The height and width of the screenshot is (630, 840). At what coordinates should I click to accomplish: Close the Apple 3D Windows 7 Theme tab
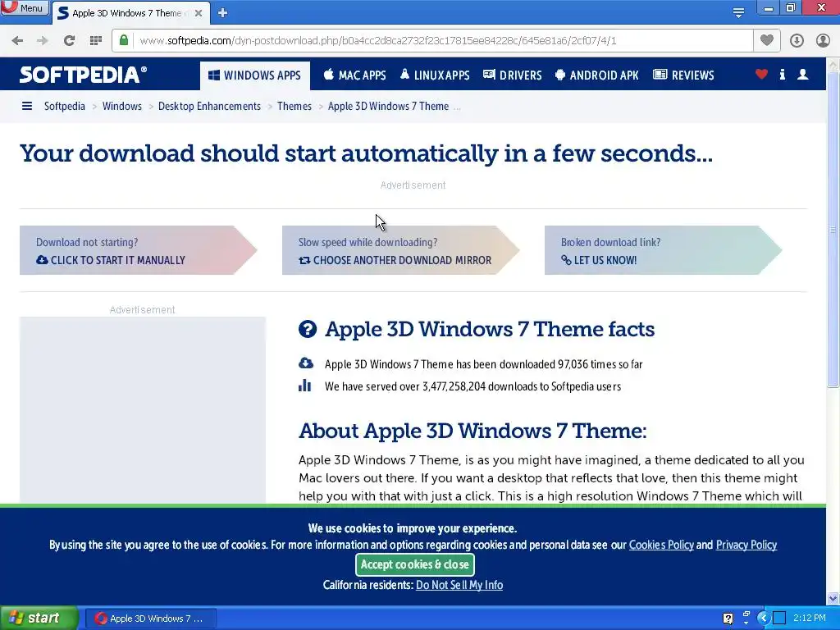[x=199, y=13]
